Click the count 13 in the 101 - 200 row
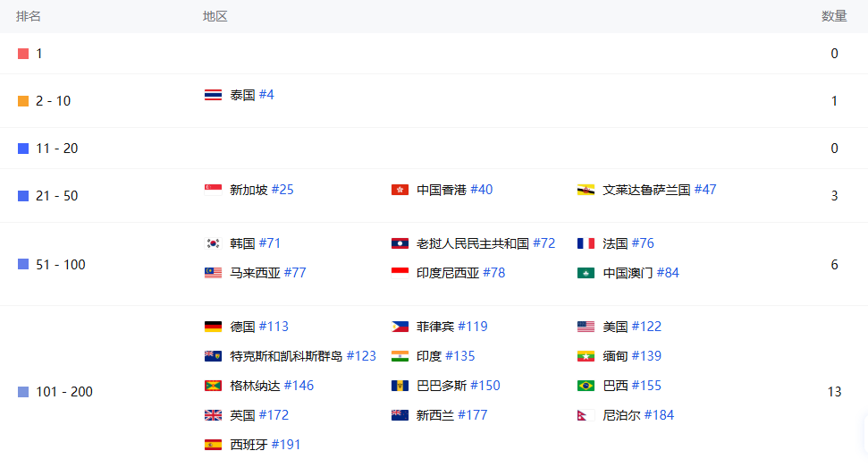 point(834,392)
